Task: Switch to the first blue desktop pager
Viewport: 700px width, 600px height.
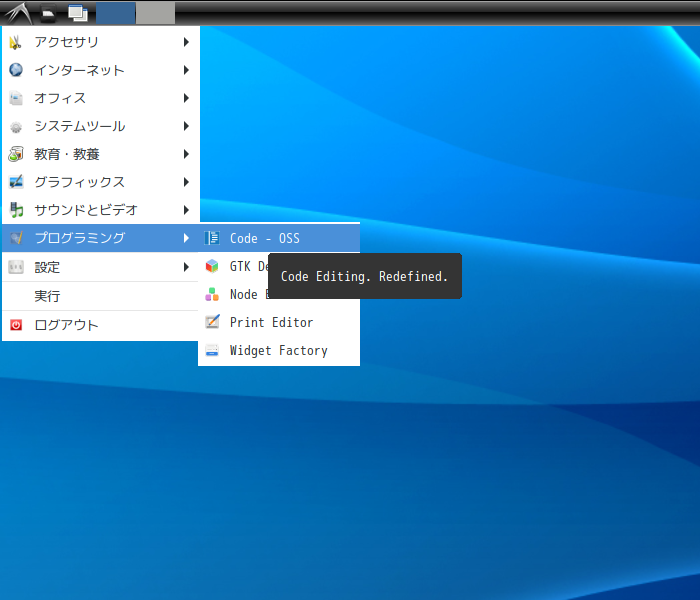Action: (x=116, y=13)
